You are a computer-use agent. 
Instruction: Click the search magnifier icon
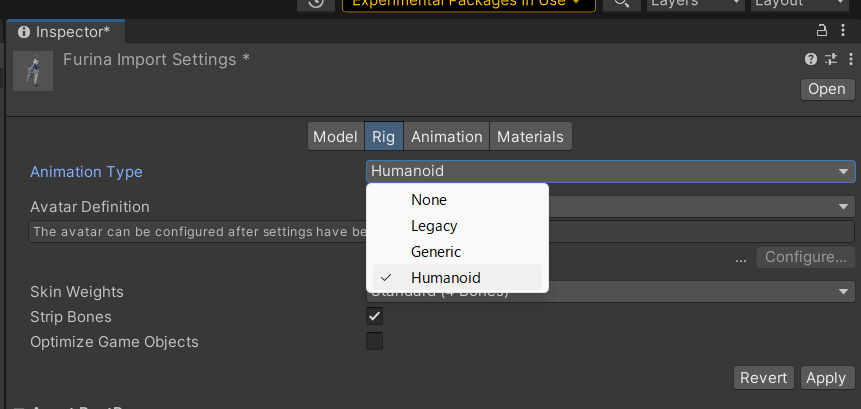(622, 3)
